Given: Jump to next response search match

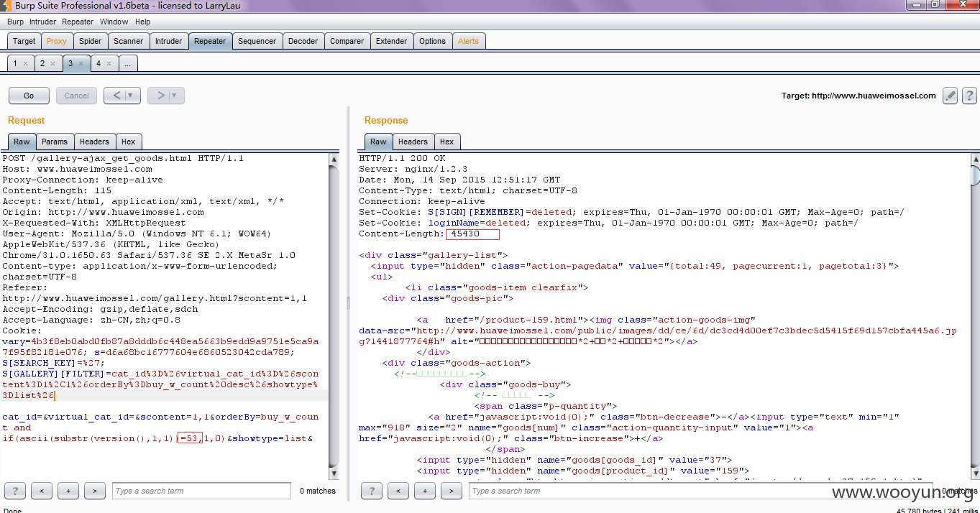Looking at the screenshot, I should point(452,491).
